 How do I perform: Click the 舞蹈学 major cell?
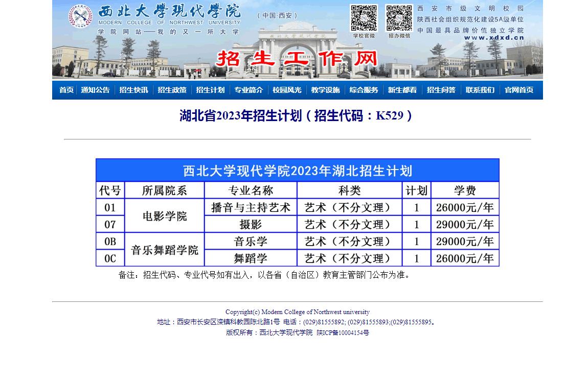click(x=251, y=258)
